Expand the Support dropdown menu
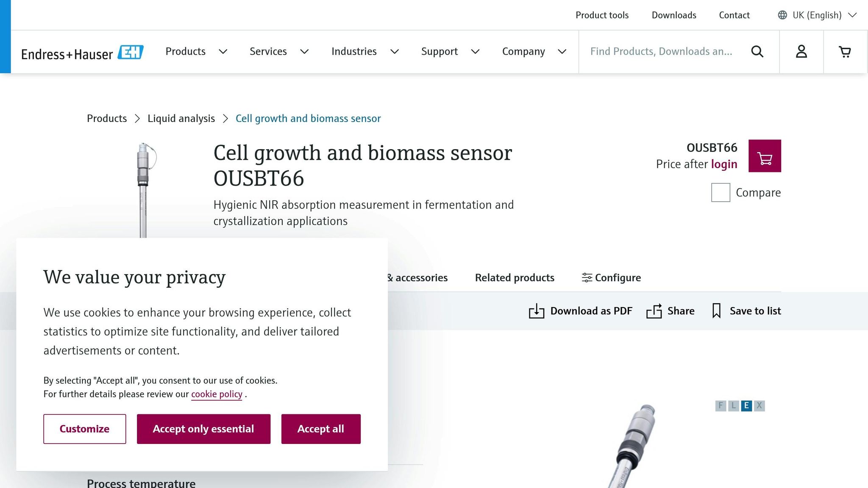 (x=450, y=52)
